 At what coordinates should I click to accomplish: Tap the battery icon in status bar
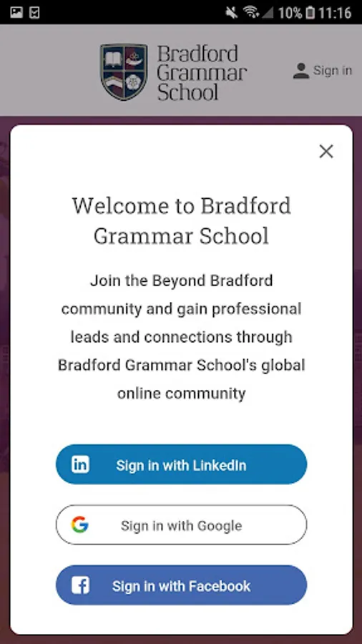[310, 12]
